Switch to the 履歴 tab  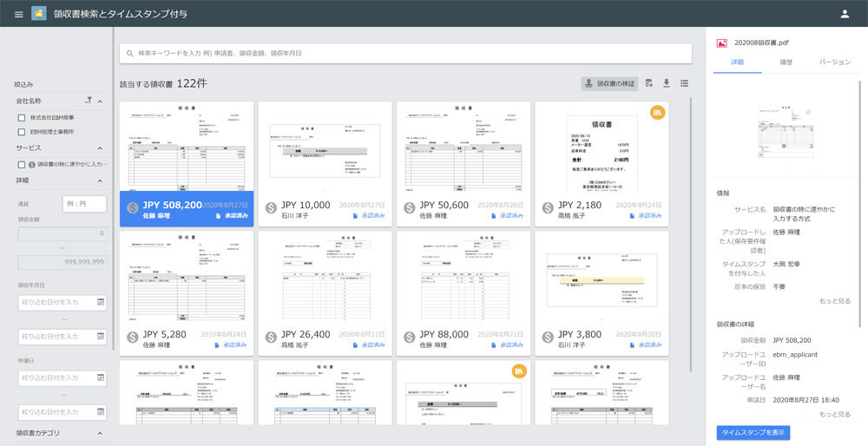click(786, 62)
